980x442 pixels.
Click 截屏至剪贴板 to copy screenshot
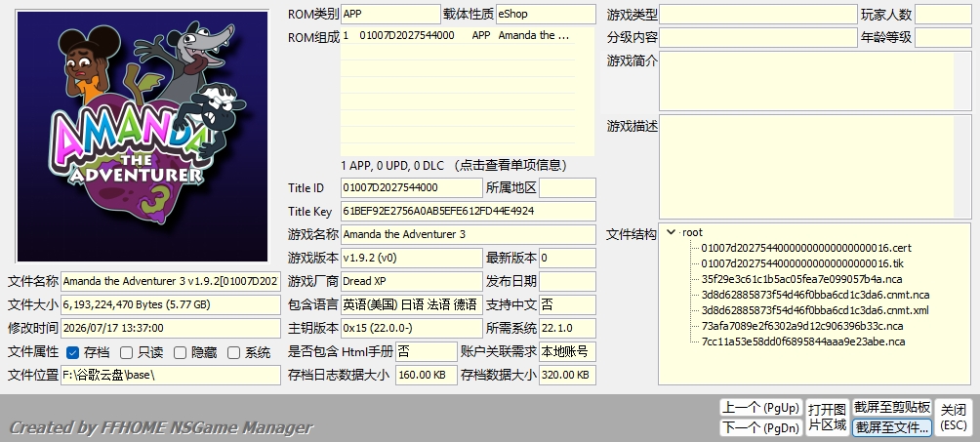tap(892, 408)
